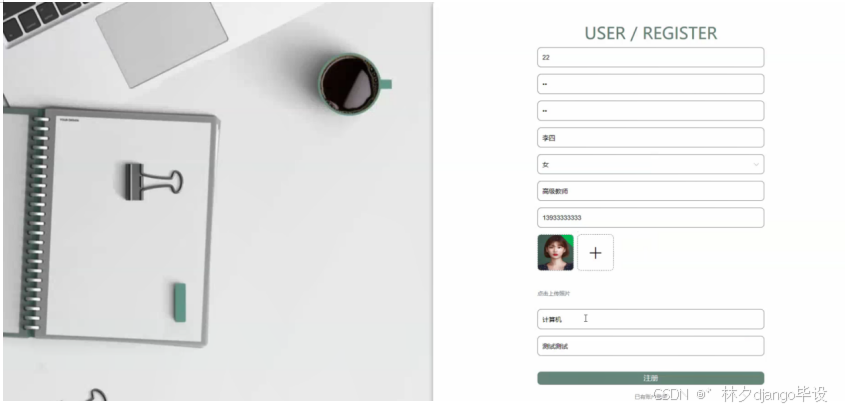Click the 点击上传照片 hint text
The image size is (845, 410).
(553, 294)
